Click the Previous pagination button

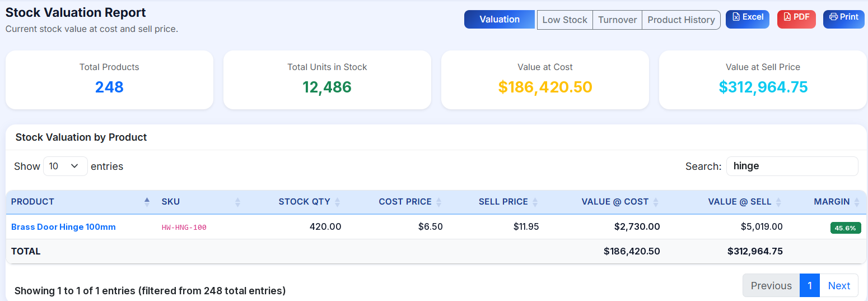(771, 286)
